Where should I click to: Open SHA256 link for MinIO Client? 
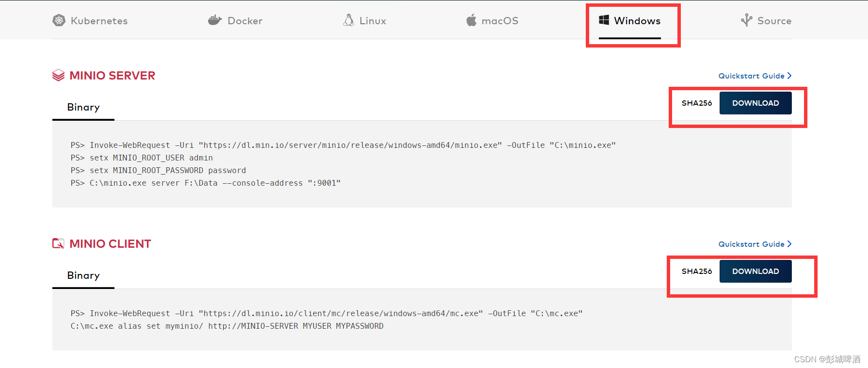click(x=697, y=271)
